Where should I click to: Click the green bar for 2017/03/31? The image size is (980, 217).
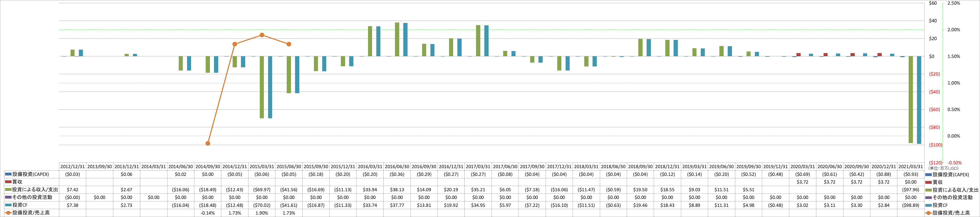click(x=478, y=41)
